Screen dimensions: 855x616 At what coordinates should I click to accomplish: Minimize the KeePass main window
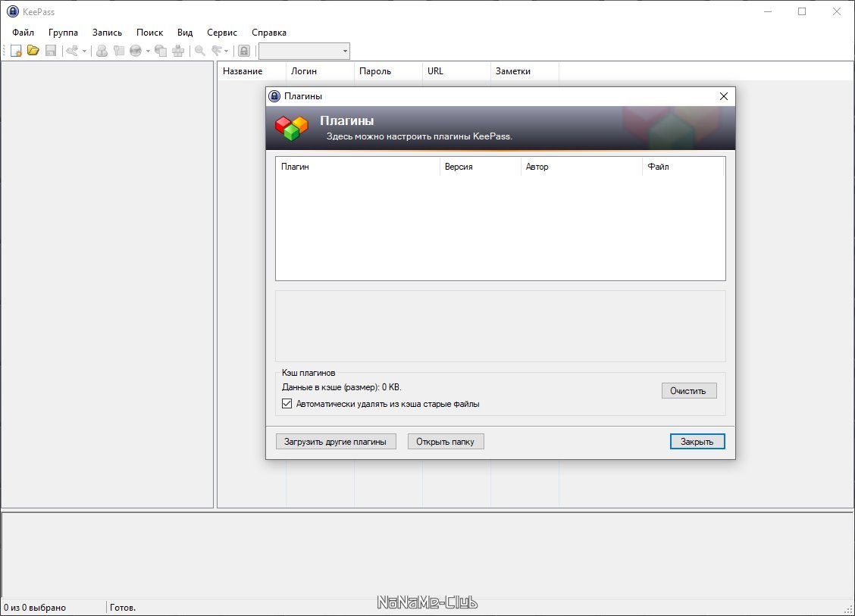point(768,11)
